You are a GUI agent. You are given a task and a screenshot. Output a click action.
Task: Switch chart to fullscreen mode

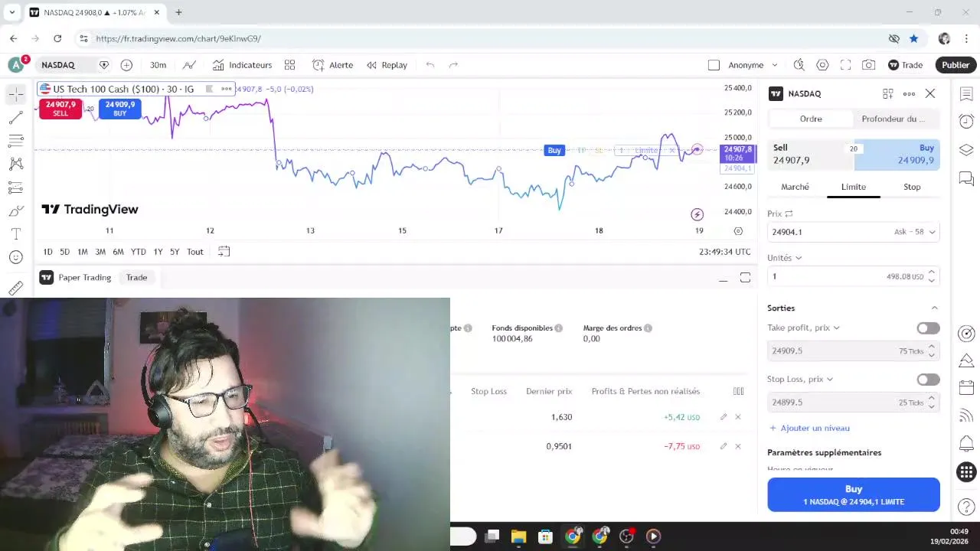point(845,65)
